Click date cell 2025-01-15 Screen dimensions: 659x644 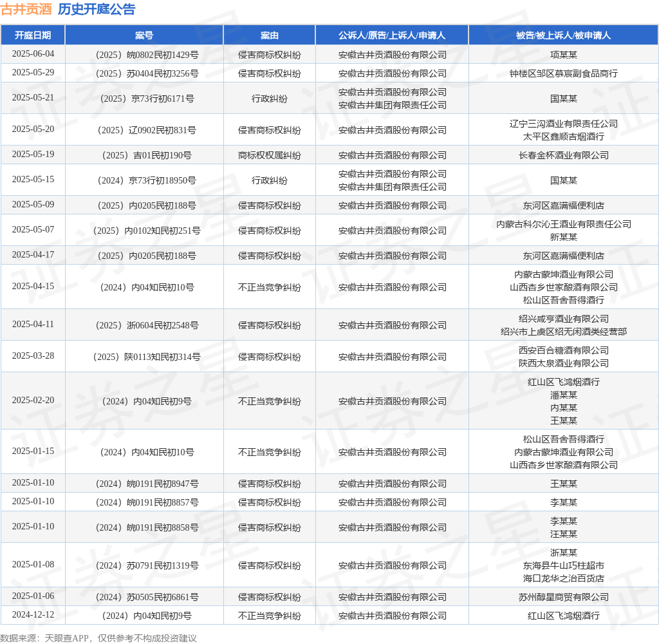[x=33, y=451]
